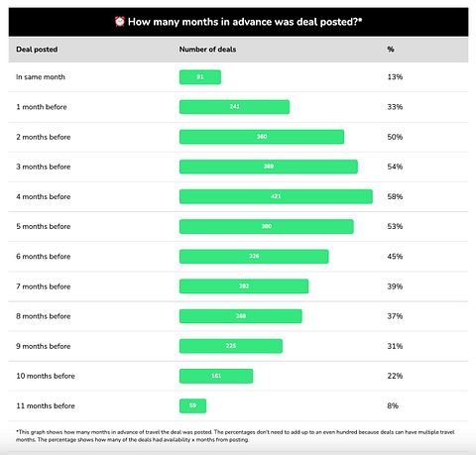Select the '6 months before' bar showing 326
This screenshot has width=476, height=455.
pos(254,257)
